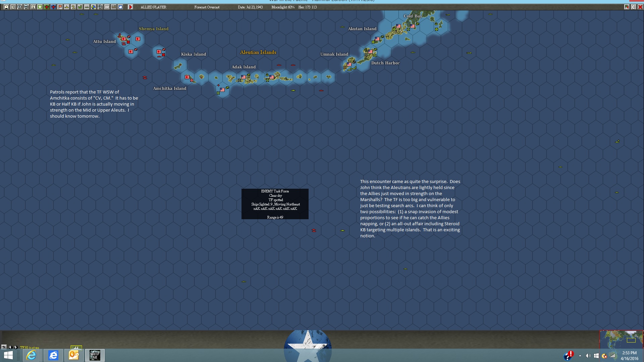Click the 'Umnak Island' map label
Image resolution: width=644 pixels, height=362 pixels.
coord(334,54)
